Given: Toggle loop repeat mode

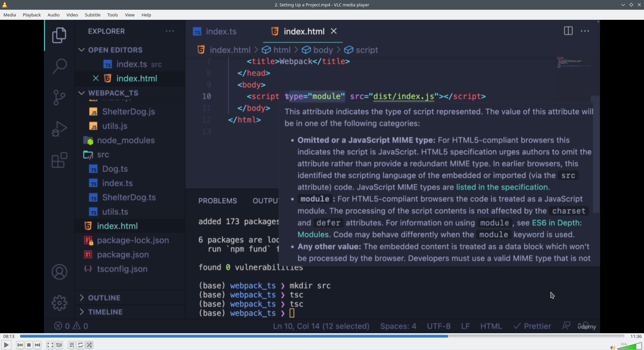Looking at the screenshot, I should pos(80,345).
